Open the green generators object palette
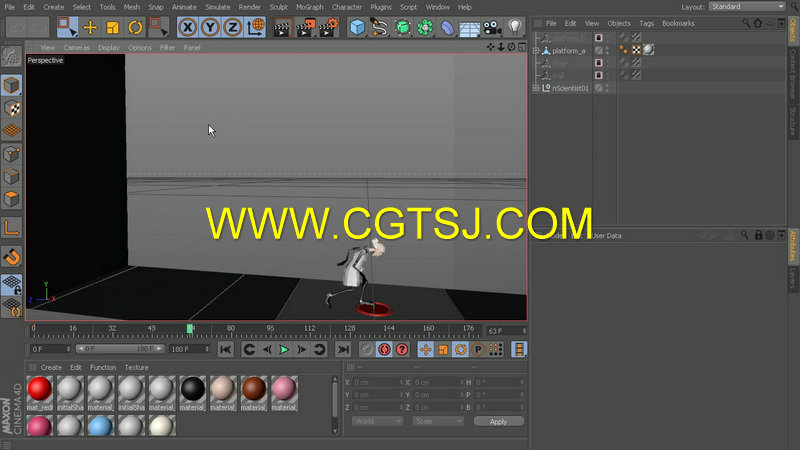Screen dimensions: 800x450 point(402,28)
